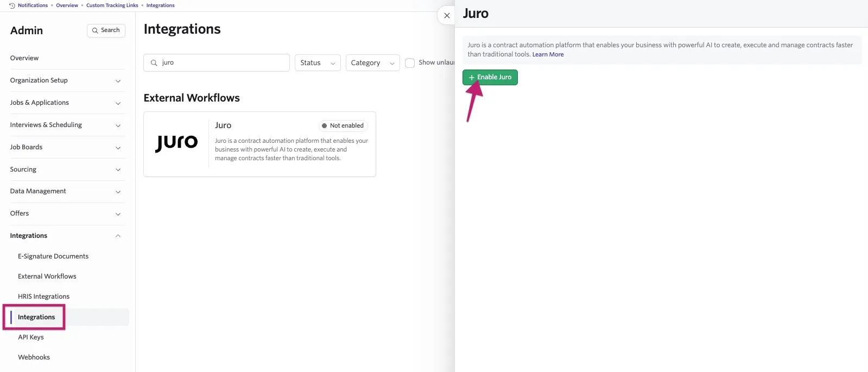Expand the Interviews & Scheduling section
Viewport: 868px width, 372px height.
pos(67,125)
